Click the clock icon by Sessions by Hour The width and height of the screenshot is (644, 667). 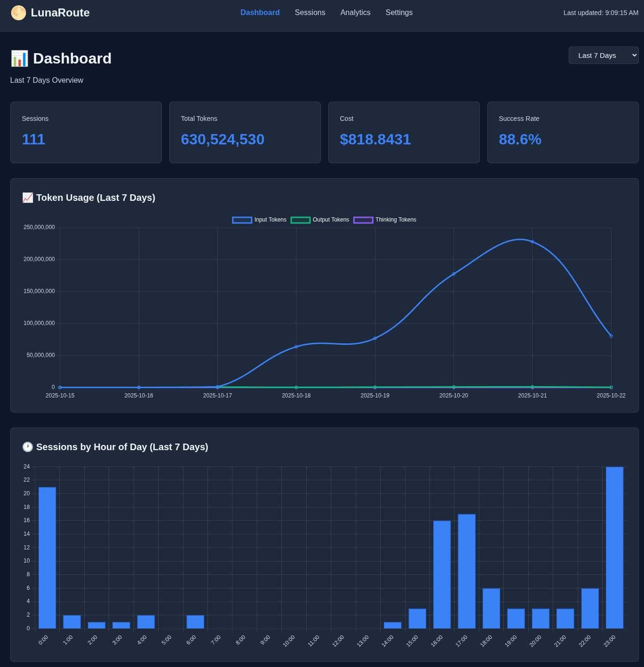(28, 447)
